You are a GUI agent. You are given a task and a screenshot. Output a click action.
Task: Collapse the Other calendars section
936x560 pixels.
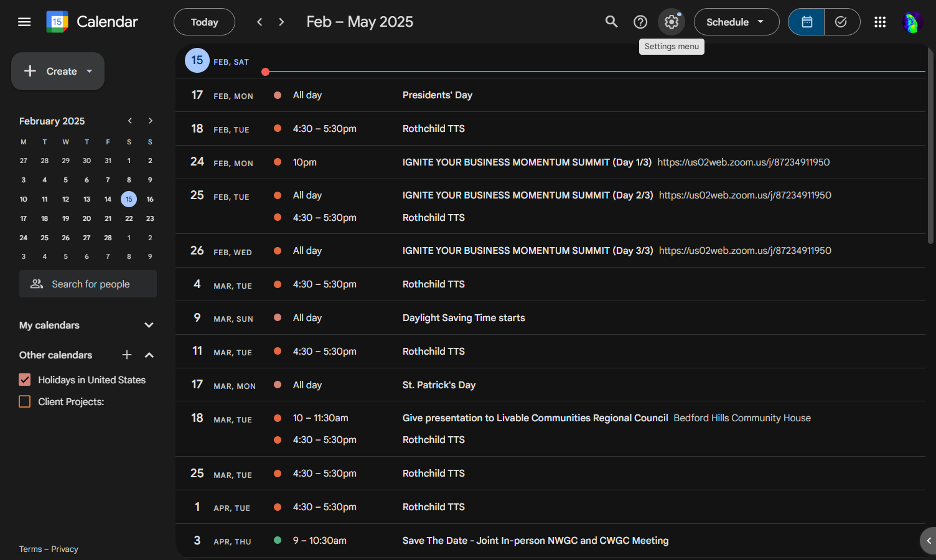149,355
